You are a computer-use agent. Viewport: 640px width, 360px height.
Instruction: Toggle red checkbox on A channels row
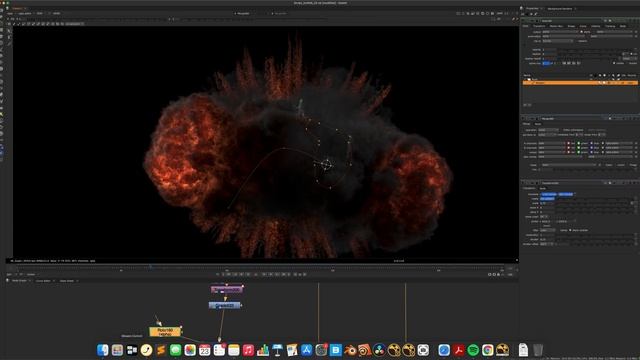[569, 143]
